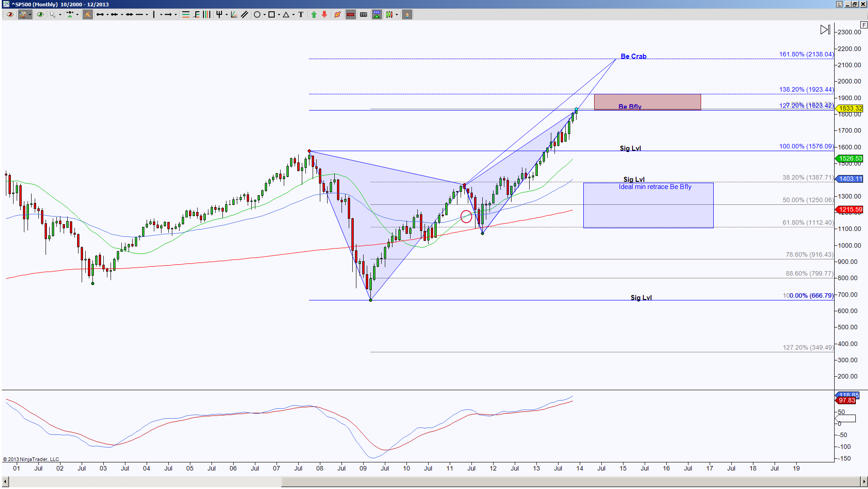
Task: Select the Fibonacci extension tool
Action: pos(196,14)
